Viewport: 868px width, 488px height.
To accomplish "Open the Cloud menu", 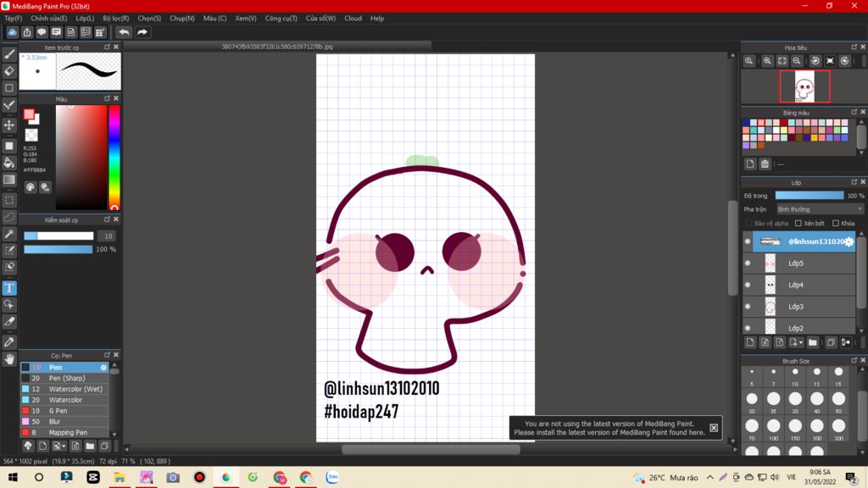I will (353, 19).
